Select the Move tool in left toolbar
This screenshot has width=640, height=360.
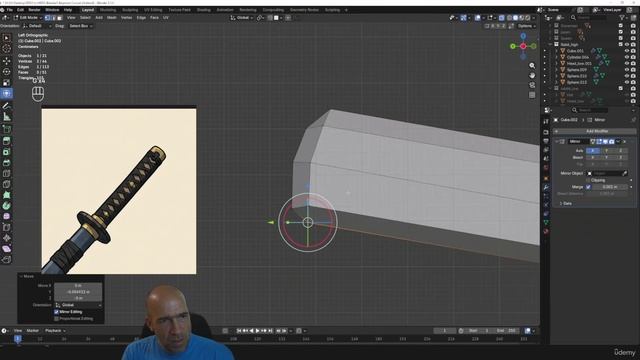[x=7, y=61]
